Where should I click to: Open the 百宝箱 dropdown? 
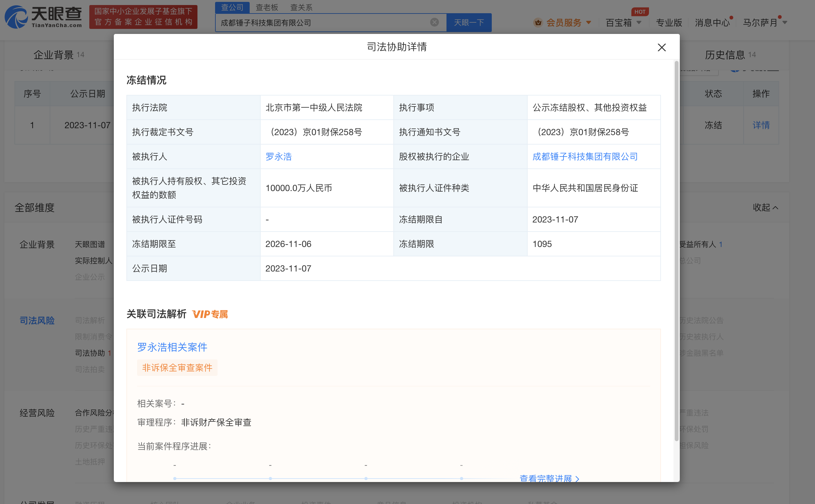pos(618,22)
